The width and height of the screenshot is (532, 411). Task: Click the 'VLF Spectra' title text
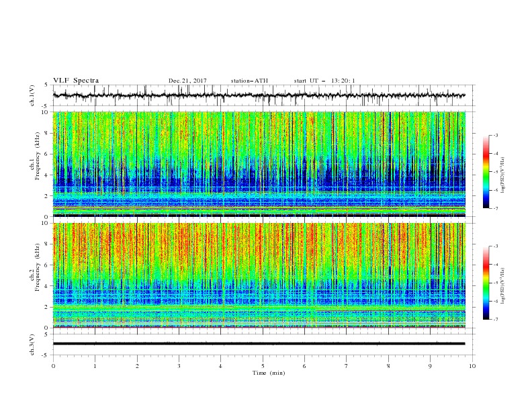tap(76, 81)
